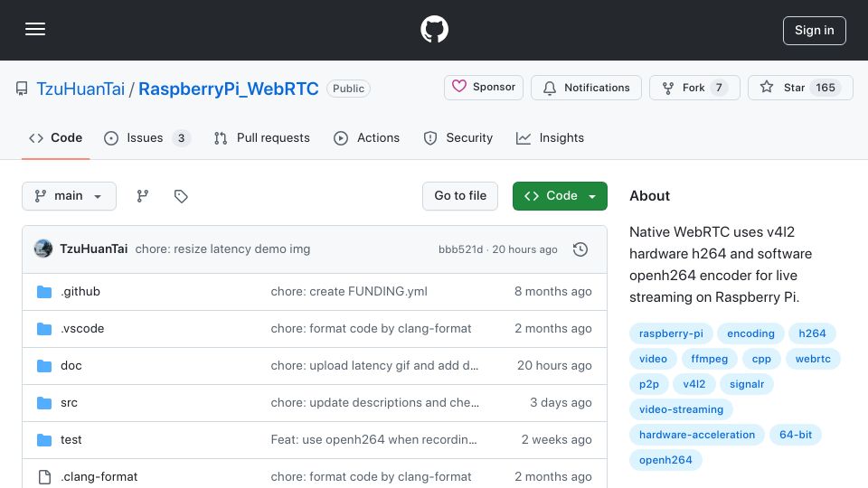The height and width of the screenshot is (488, 868).
Task: Open the Issues tab
Action: click(146, 137)
